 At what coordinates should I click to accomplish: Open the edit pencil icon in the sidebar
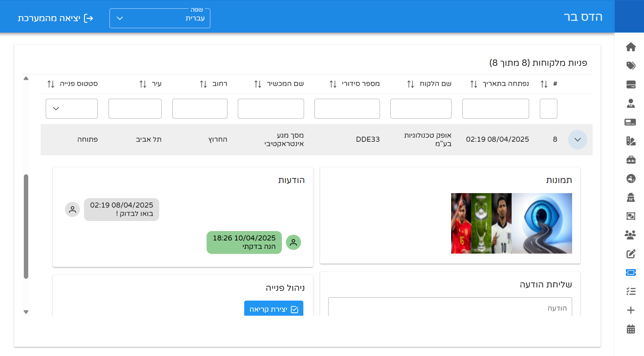(x=631, y=254)
